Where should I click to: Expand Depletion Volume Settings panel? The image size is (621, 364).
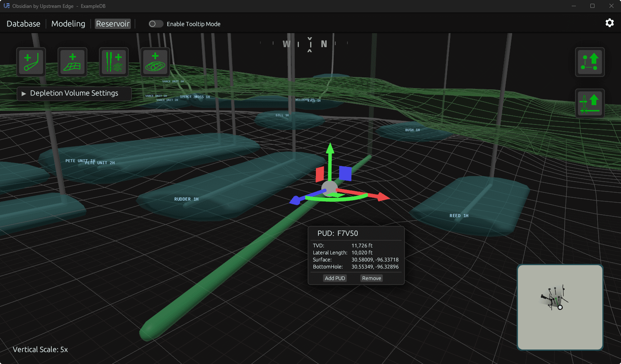point(74,93)
